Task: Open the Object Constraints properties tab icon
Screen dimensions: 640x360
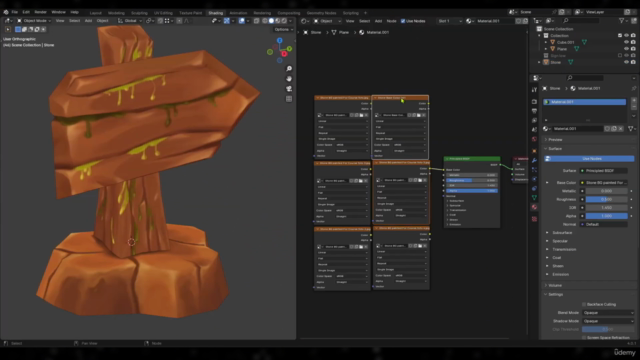Action: tap(534, 189)
